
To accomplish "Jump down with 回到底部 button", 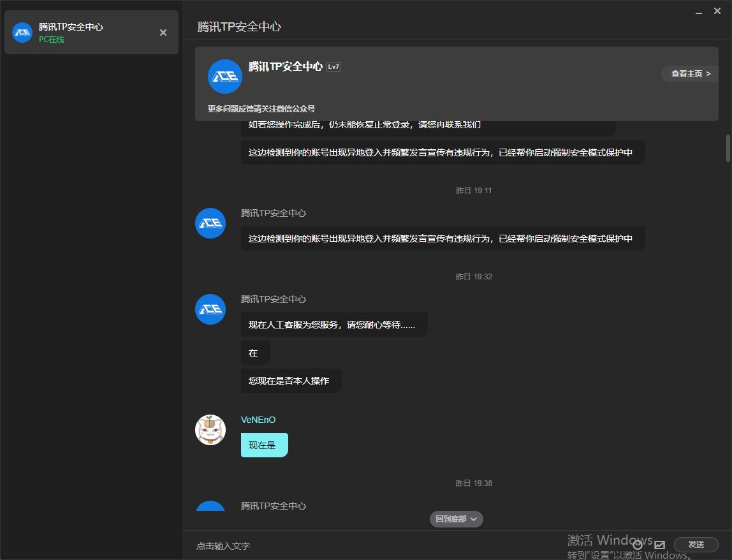I will click(456, 519).
